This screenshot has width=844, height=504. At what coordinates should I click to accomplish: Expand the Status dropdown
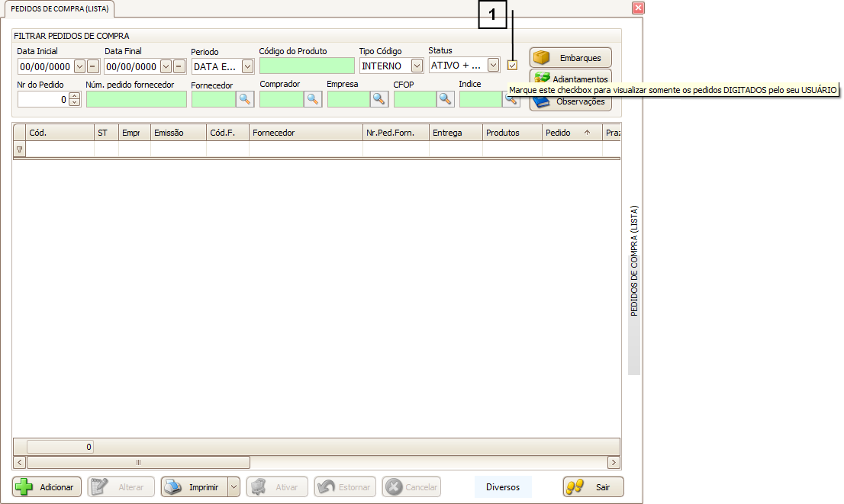[493, 66]
